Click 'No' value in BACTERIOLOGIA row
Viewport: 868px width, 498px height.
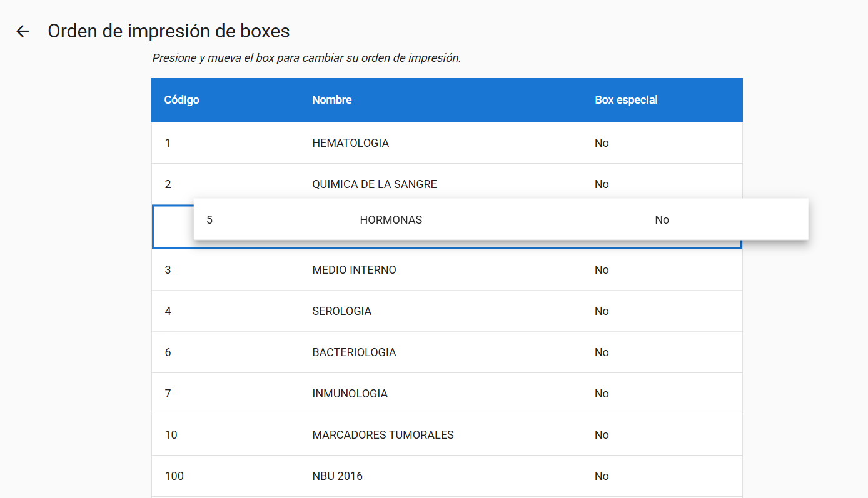(x=602, y=352)
